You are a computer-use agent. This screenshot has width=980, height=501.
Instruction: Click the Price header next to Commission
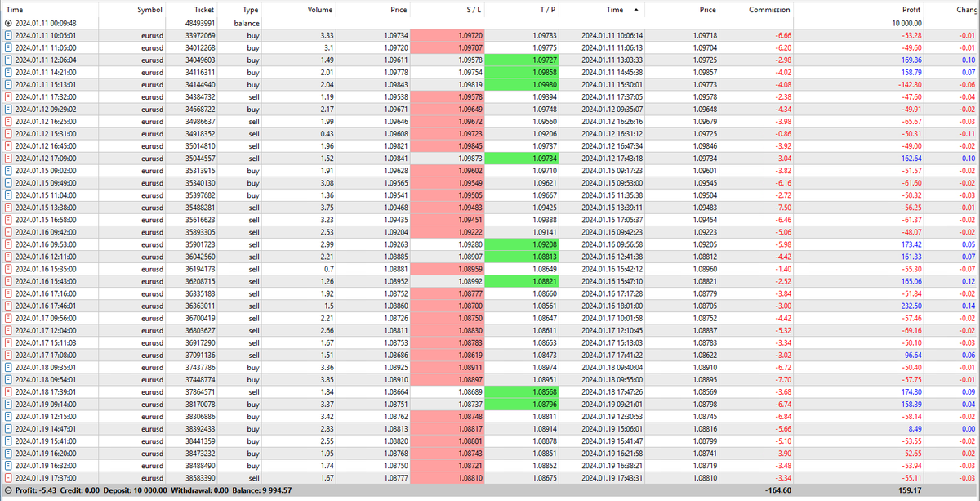708,10
